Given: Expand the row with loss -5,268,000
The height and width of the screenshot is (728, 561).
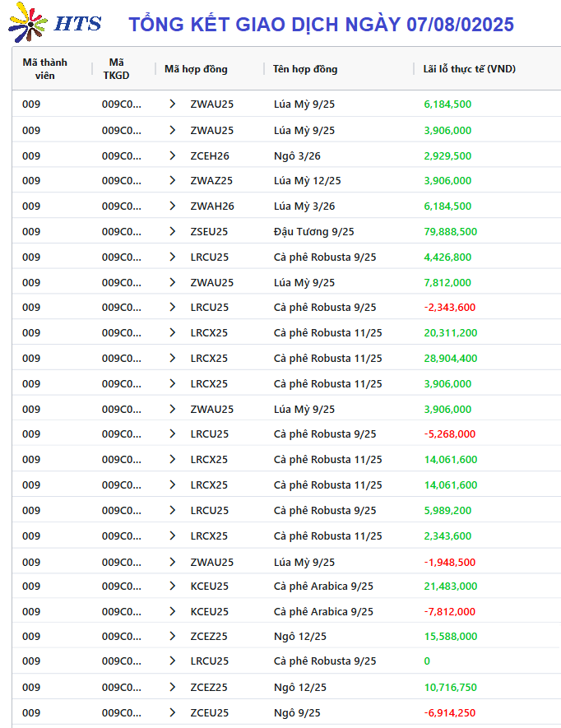Looking at the screenshot, I should click(172, 434).
